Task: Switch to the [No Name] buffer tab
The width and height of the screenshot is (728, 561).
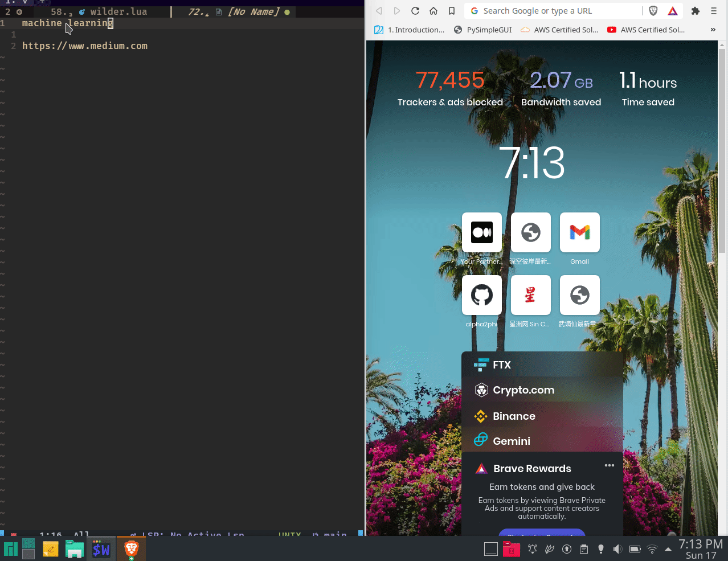Action: click(x=239, y=11)
